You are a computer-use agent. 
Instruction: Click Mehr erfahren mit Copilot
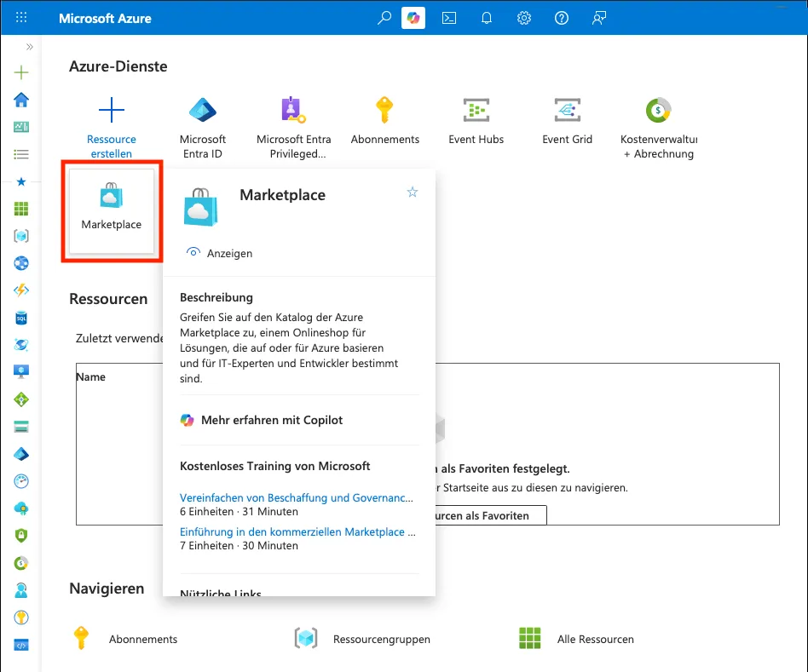tap(262, 420)
